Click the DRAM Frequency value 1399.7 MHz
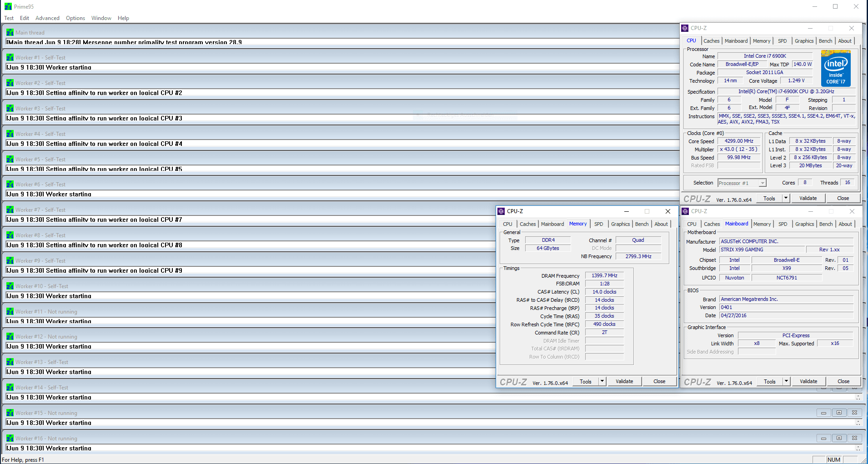 click(x=605, y=275)
